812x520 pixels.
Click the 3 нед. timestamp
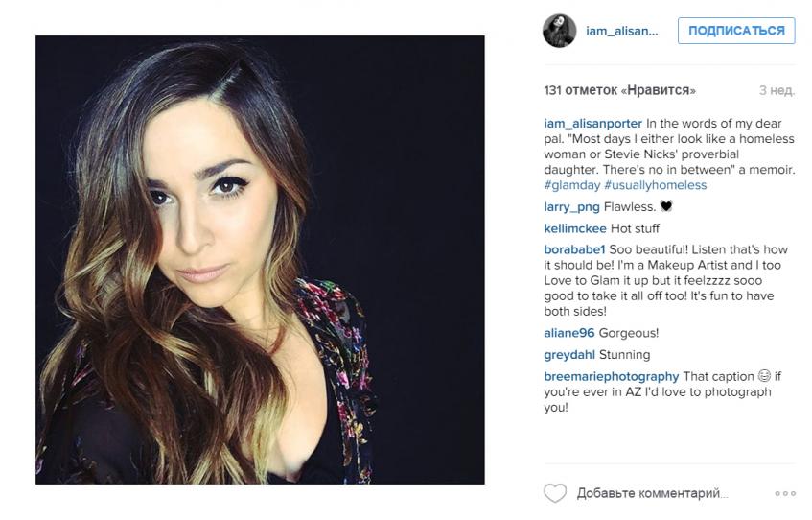coord(777,90)
